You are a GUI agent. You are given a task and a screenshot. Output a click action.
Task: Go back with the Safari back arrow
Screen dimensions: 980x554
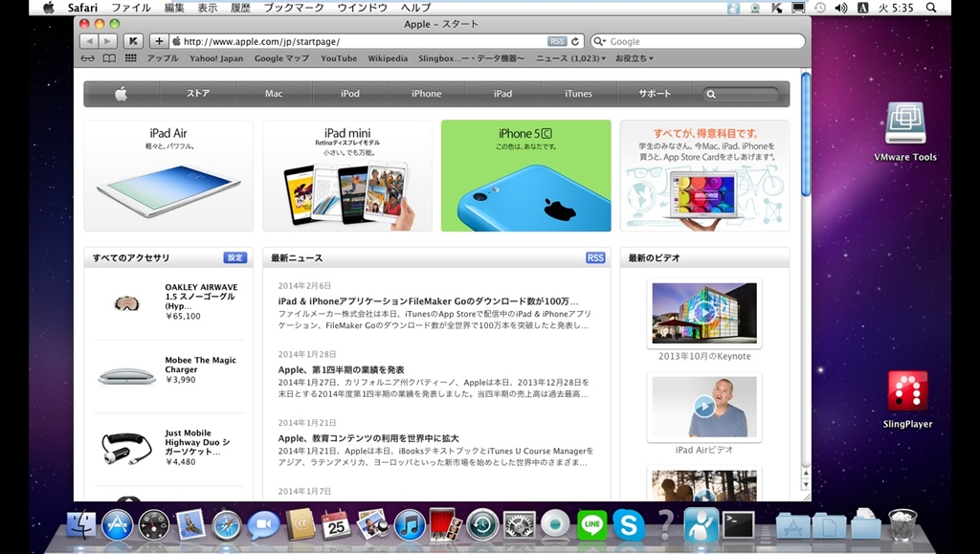89,41
